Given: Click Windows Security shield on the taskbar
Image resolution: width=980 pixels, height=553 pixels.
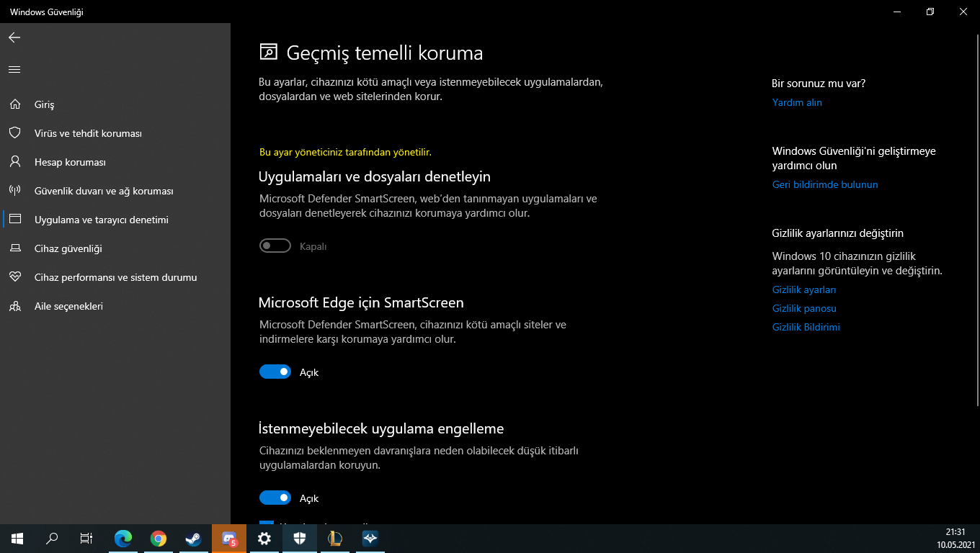Looking at the screenshot, I should click(300, 539).
